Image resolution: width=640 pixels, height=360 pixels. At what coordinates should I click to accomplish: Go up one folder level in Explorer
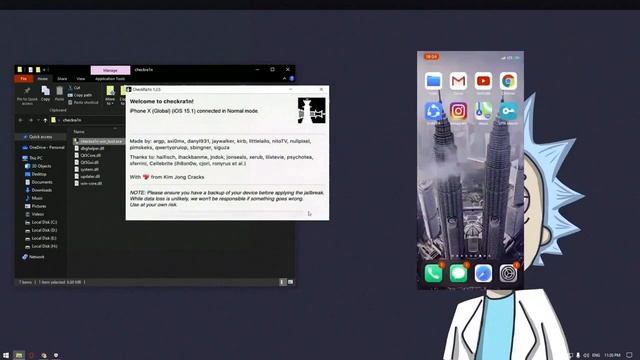click(45, 120)
